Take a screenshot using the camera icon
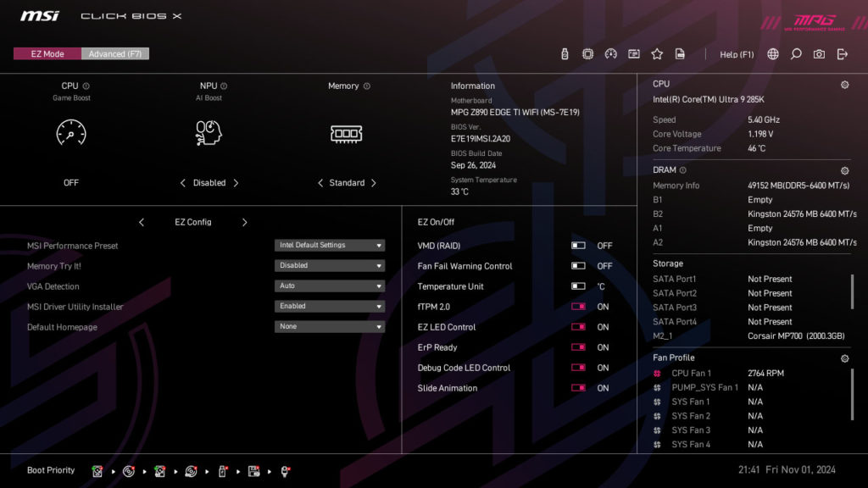The width and height of the screenshot is (868, 488). point(818,53)
